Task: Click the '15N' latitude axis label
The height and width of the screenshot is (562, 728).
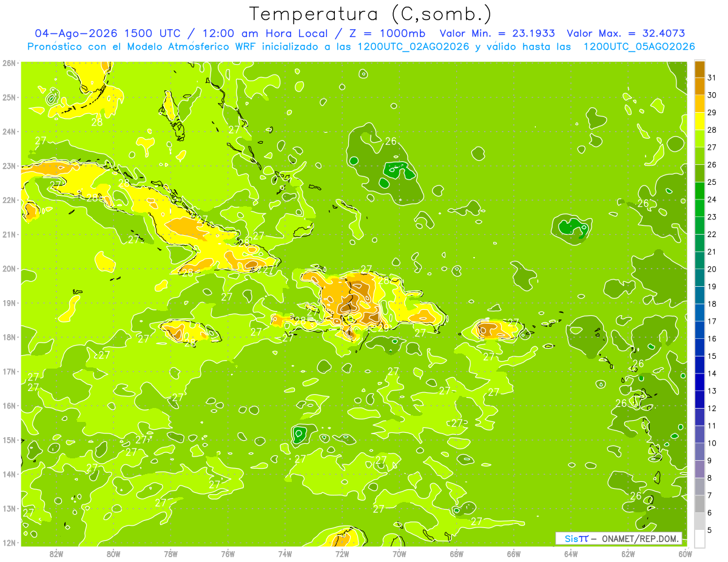Action: [x=9, y=440]
